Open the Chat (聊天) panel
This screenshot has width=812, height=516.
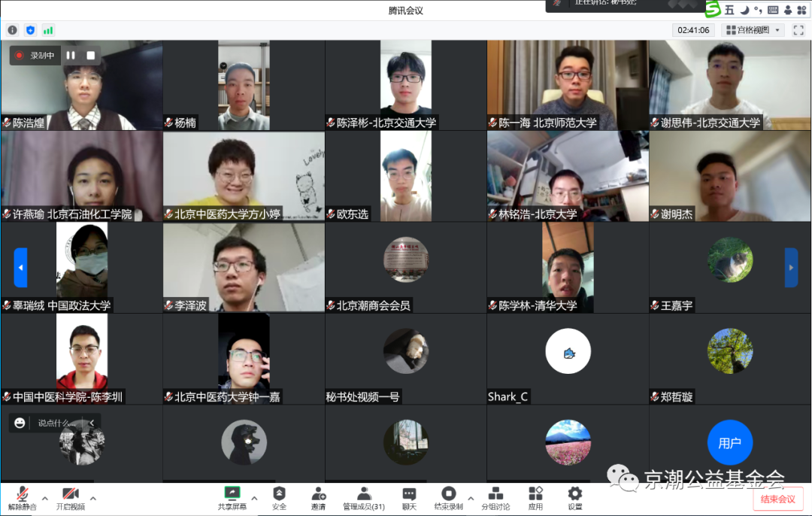409,498
